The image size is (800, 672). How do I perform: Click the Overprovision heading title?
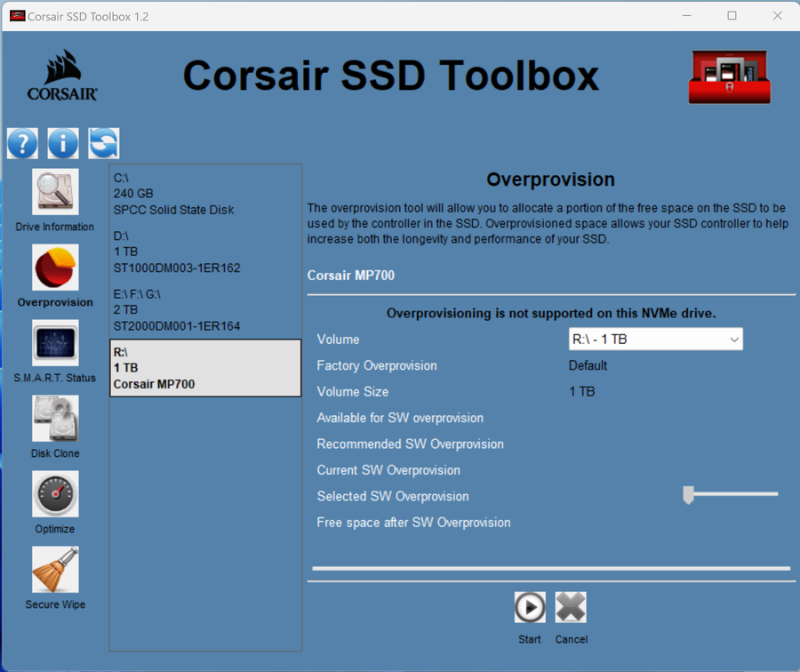pyautogui.click(x=550, y=180)
